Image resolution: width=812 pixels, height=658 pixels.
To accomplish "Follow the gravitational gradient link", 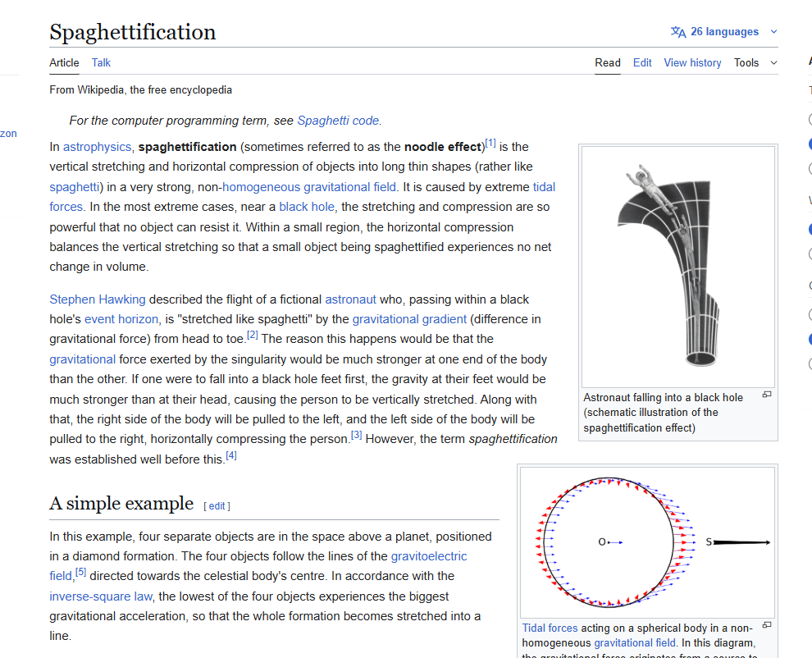I will 409,319.
